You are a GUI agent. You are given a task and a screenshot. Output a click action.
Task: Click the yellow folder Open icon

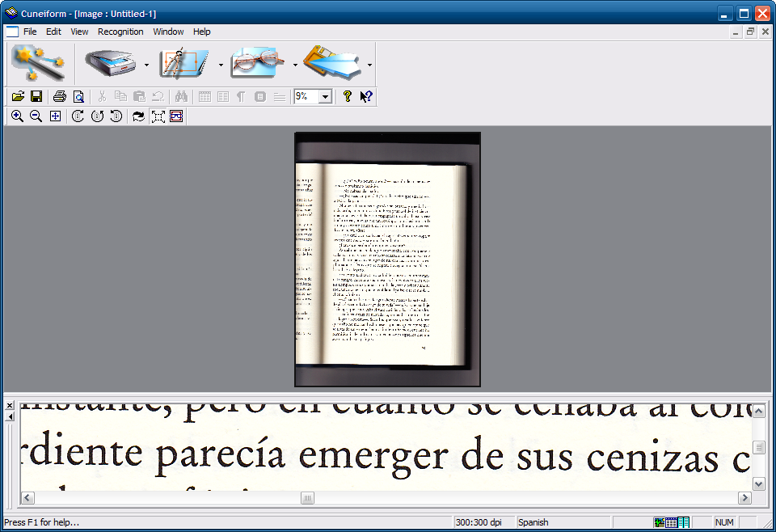point(18,96)
